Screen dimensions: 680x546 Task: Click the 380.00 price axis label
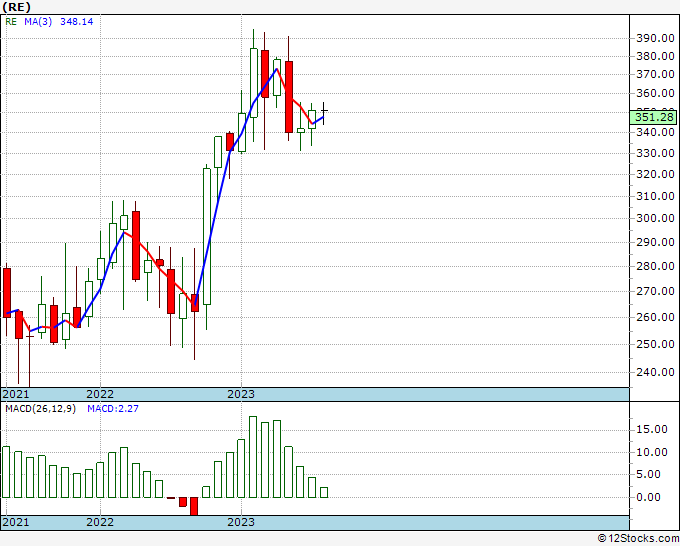655,56
